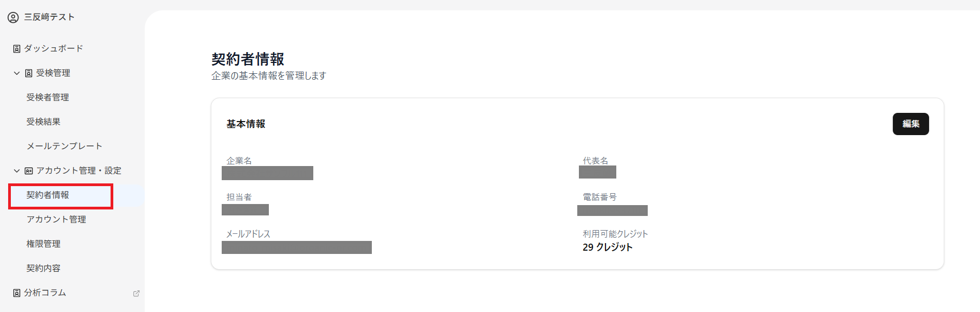This screenshot has height=312, width=980.
Task: Click the 三反崎テスト account name
Action: tap(49, 17)
